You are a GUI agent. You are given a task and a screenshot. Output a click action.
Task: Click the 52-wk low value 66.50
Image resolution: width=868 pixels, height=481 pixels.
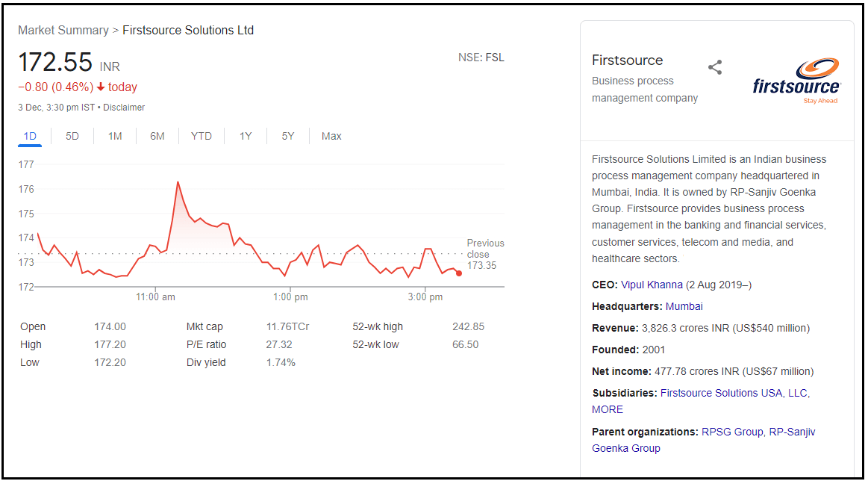[x=466, y=344]
